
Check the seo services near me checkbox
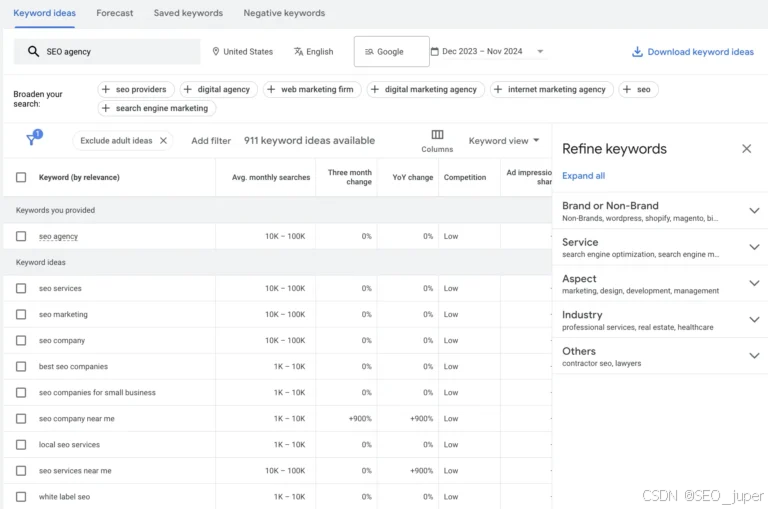(21, 470)
